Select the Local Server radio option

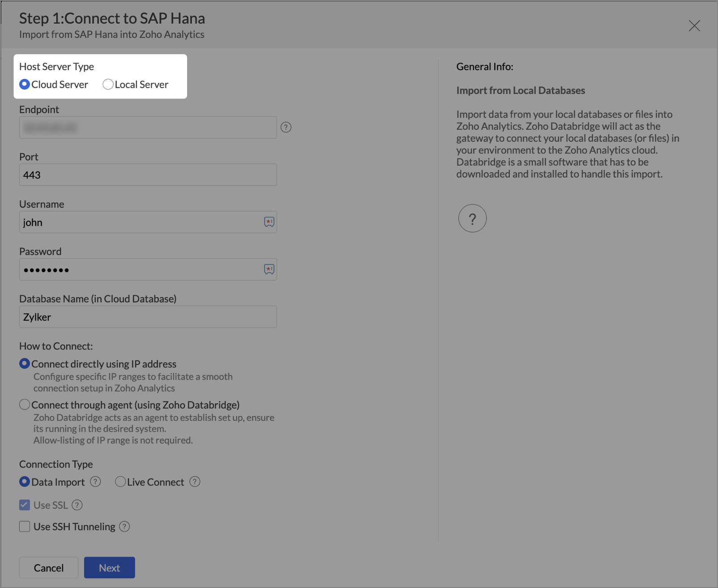click(108, 85)
